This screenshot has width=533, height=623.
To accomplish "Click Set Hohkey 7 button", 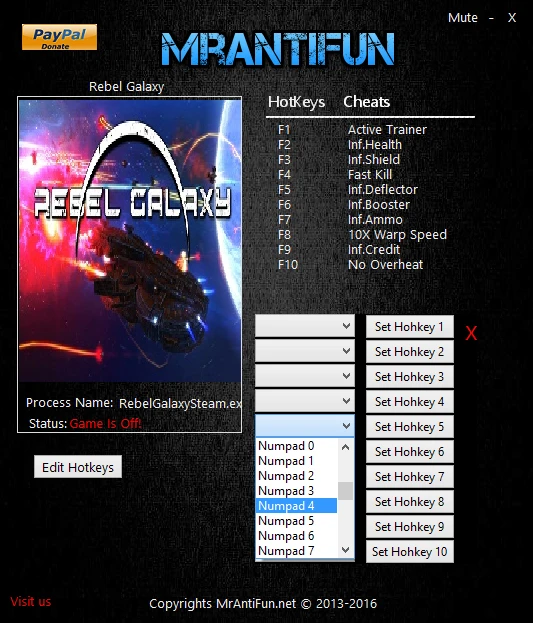I will click(x=409, y=477).
